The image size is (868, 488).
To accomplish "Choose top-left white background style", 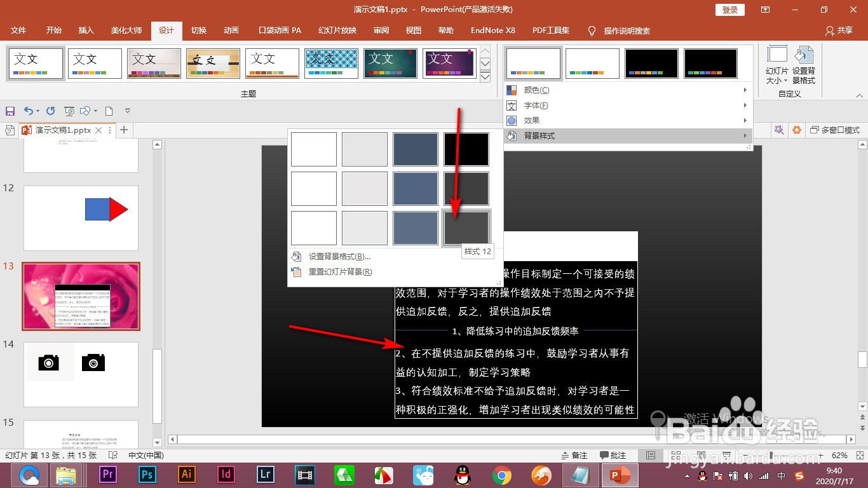I will tap(314, 149).
